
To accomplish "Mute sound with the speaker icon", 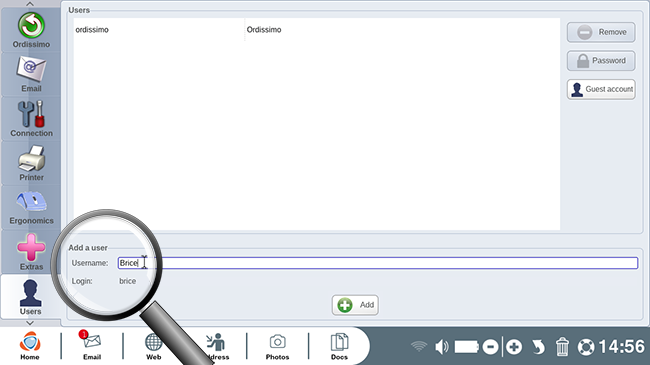I will [441, 347].
